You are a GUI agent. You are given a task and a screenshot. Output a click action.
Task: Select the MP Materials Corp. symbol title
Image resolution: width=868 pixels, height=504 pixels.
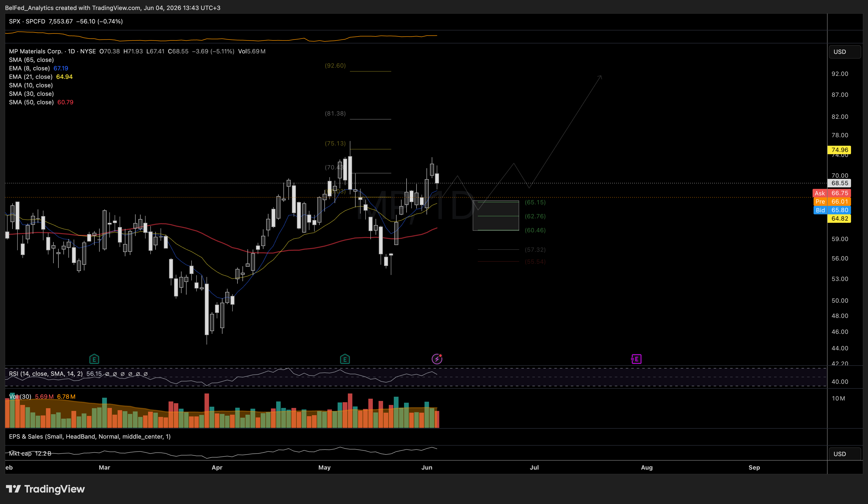coord(36,51)
